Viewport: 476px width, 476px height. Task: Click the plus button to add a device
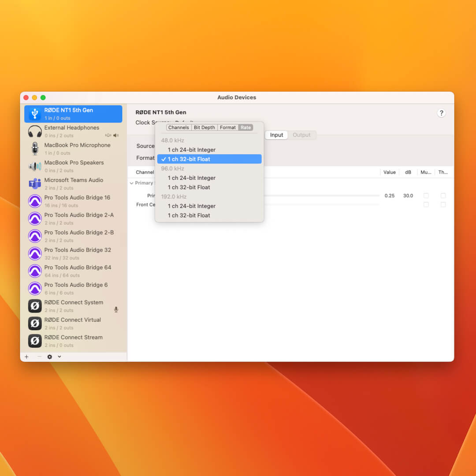click(26, 357)
